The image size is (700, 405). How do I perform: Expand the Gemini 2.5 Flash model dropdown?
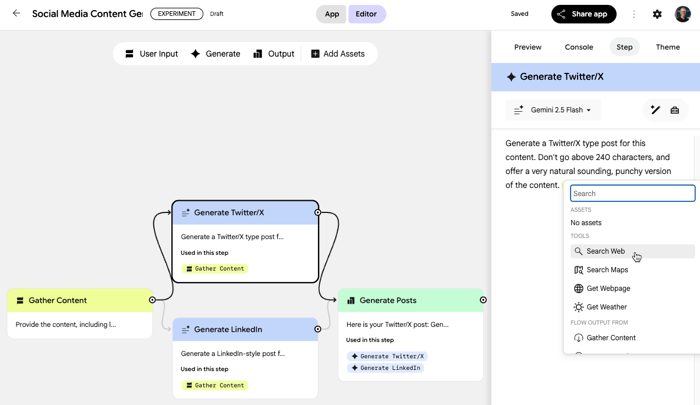(x=552, y=110)
